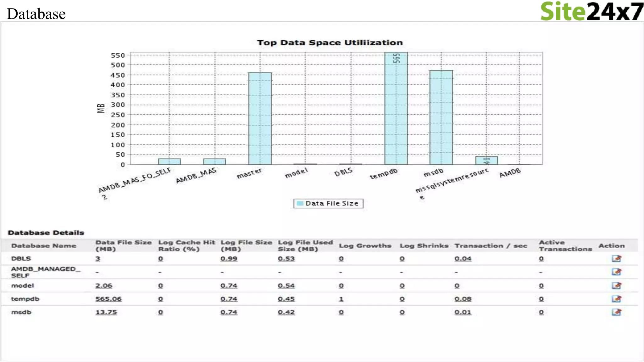Open tempdb data file size 565.06 link
Image resolution: width=644 pixels, height=362 pixels.
[108, 299]
